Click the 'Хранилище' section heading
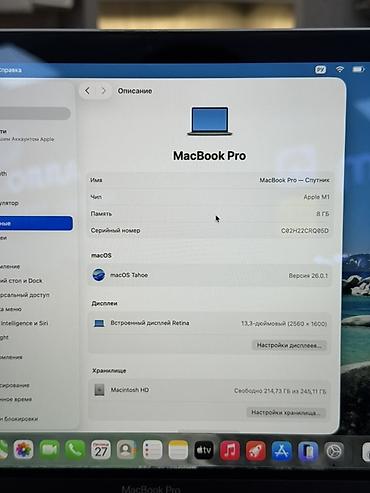Image resolution: width=370 pixels, height=493 pixels. click(109, 371)
